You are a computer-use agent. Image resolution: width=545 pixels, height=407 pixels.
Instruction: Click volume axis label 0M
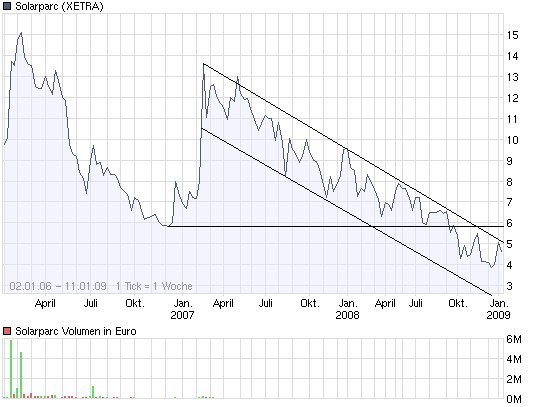point(514,399)
